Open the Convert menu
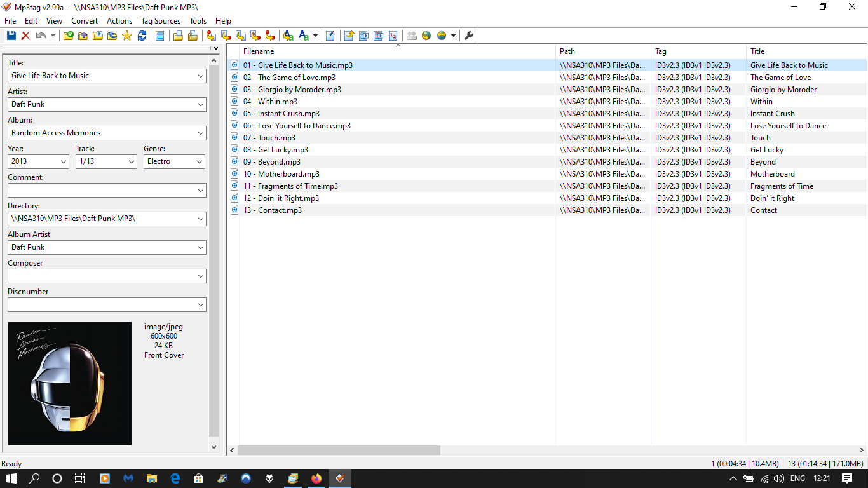The width and height of the screenshot is (868, 488). (x=85, y=20)
